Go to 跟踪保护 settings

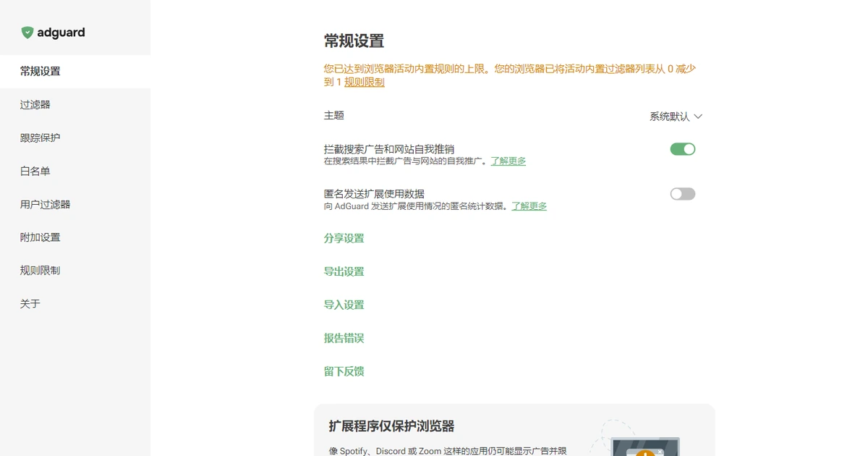click(x=75, y=138)
